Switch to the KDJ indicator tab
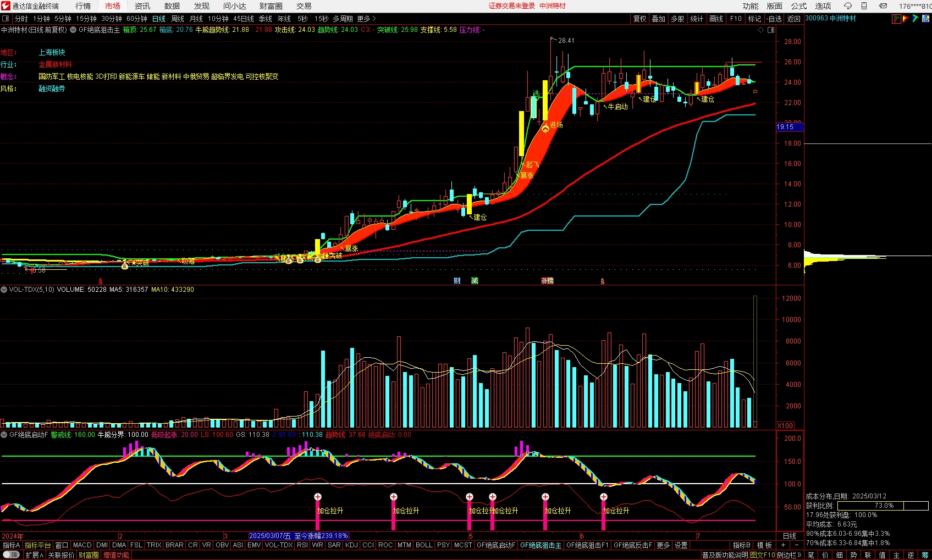The width and height of the screenshot is (932, 560). click(x=351, y=545)
